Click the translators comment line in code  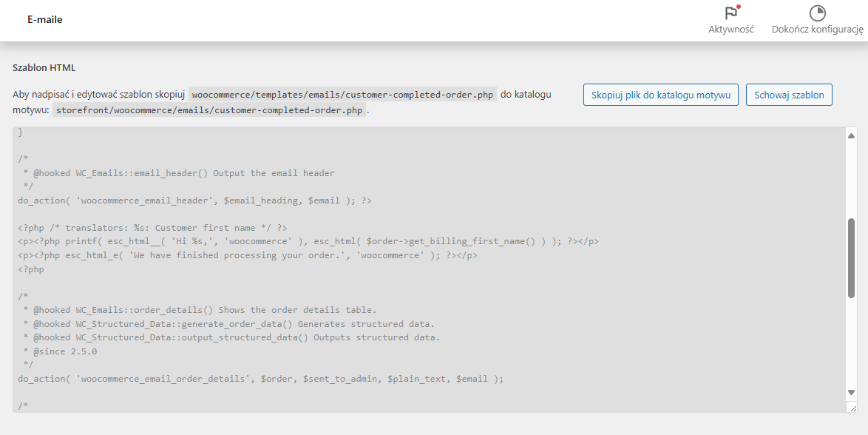[x=152, y=228]
